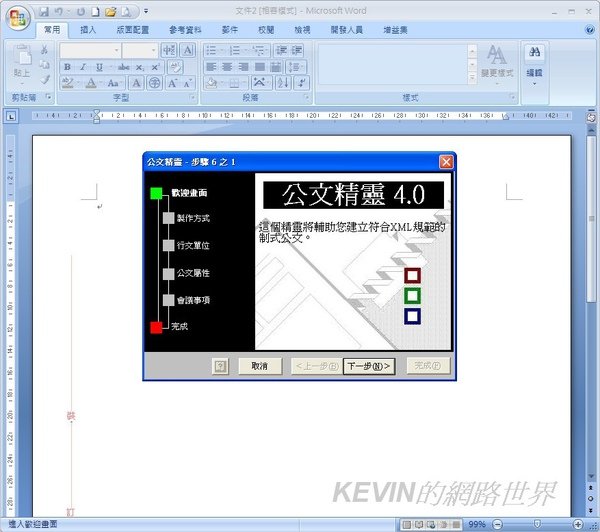Open a file using quick access folder icon
The width and height of the screenshot is (600, 532).
click(x=111, y=12)
